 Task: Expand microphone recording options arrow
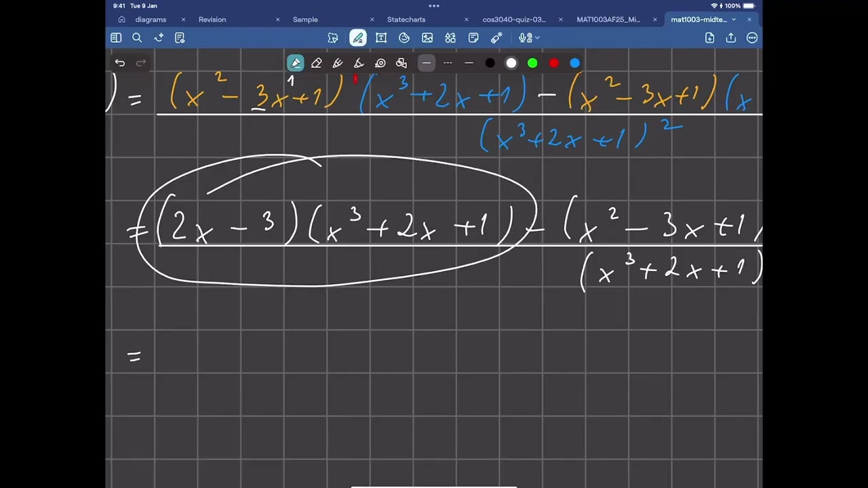[537, 38]
